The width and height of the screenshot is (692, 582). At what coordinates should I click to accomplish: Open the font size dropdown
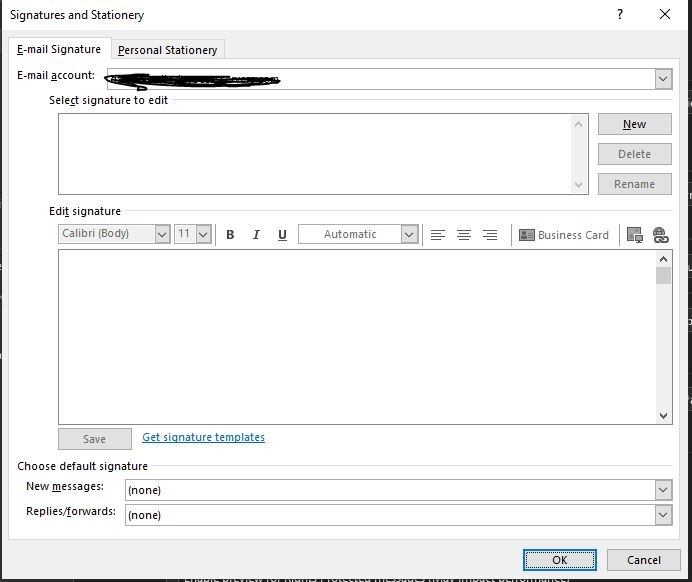tap(203, 234)
